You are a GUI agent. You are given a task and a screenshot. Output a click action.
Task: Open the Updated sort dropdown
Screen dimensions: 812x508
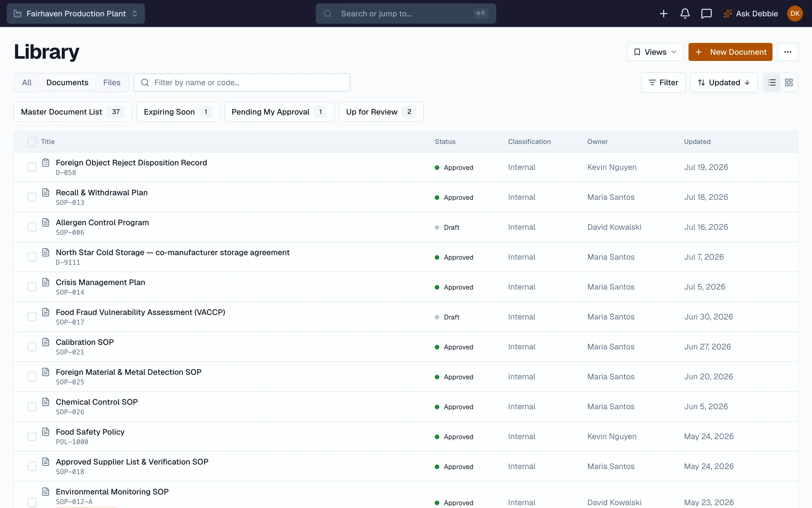coord(723,82)
